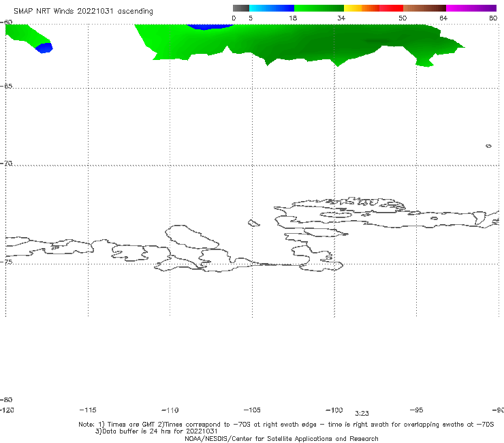Pick the green segment of the color bar
Image resolution: width=504 pixels, height=443 pixels.
[319, 8]
